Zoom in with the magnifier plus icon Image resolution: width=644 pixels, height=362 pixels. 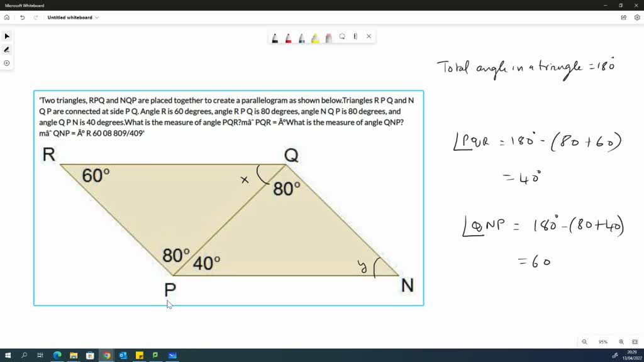[621, 341]
